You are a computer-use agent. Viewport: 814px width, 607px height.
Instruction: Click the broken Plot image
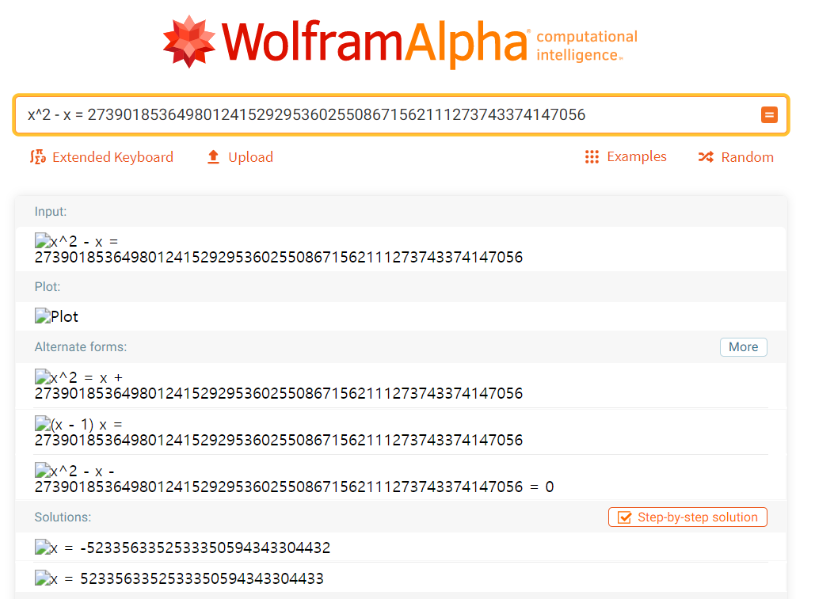56,316
